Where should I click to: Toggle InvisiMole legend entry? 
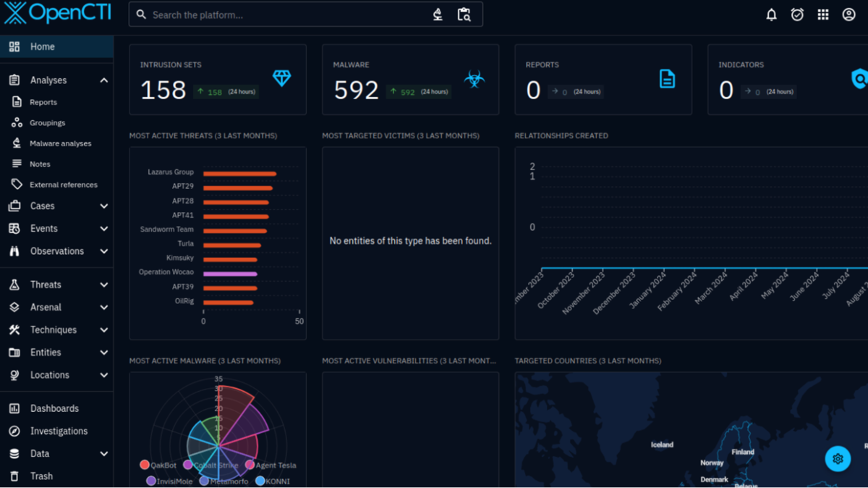click(x=169, y=481)
